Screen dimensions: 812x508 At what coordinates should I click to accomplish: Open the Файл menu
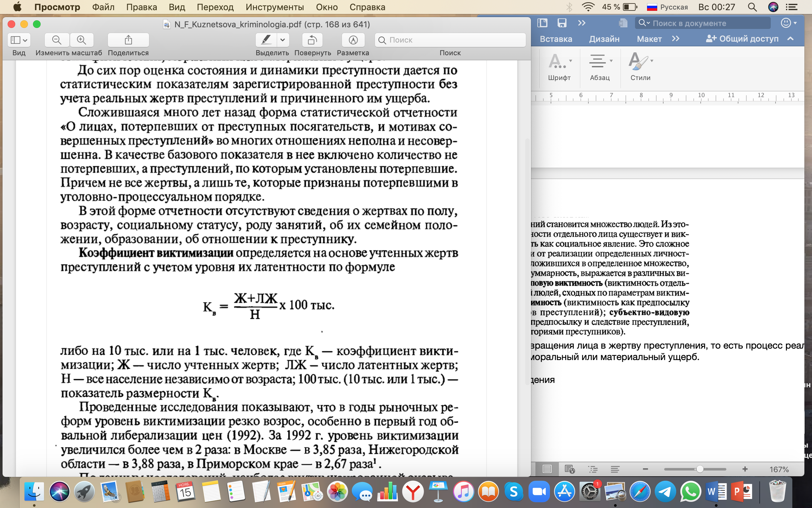coord(103,7)
